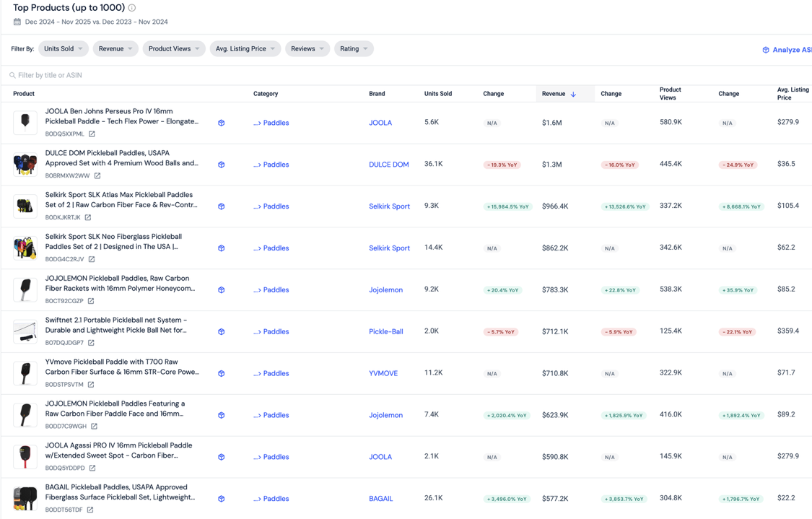This screenshot has width=812, height=519.
Task: Click the +3,853.7% YoY revenue badge
Action: click(x=624, y=499)
